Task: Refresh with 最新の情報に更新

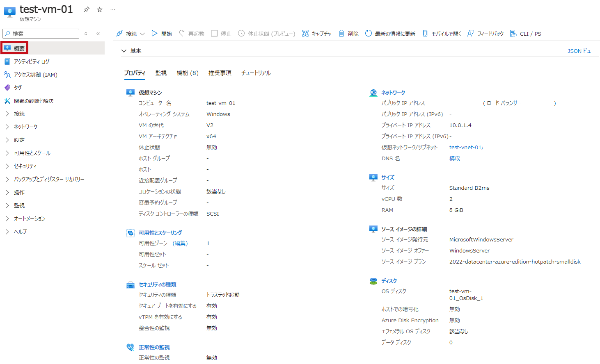Action: 390,34
